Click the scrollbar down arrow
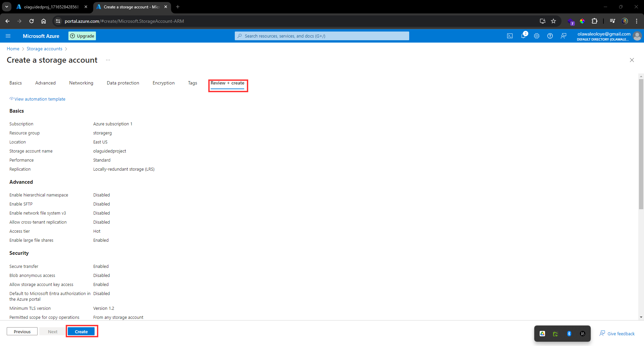 click(641, 317)
